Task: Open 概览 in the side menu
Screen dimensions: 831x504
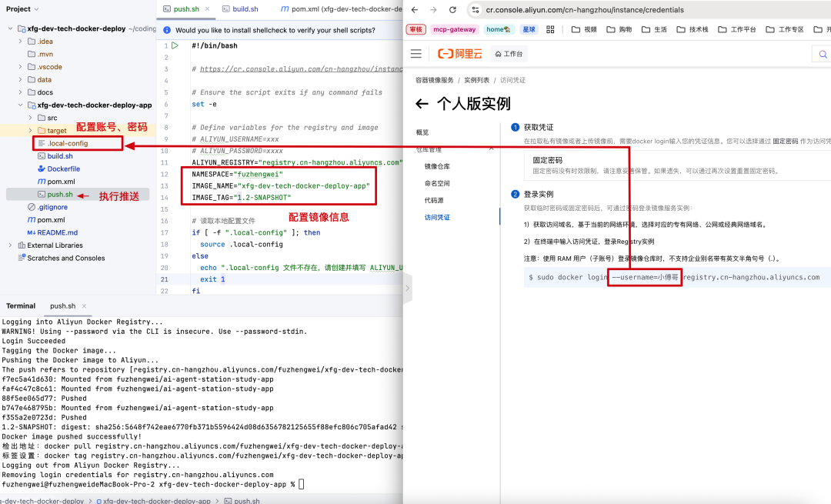Action: pyautogui.click(x=422, y=132)
